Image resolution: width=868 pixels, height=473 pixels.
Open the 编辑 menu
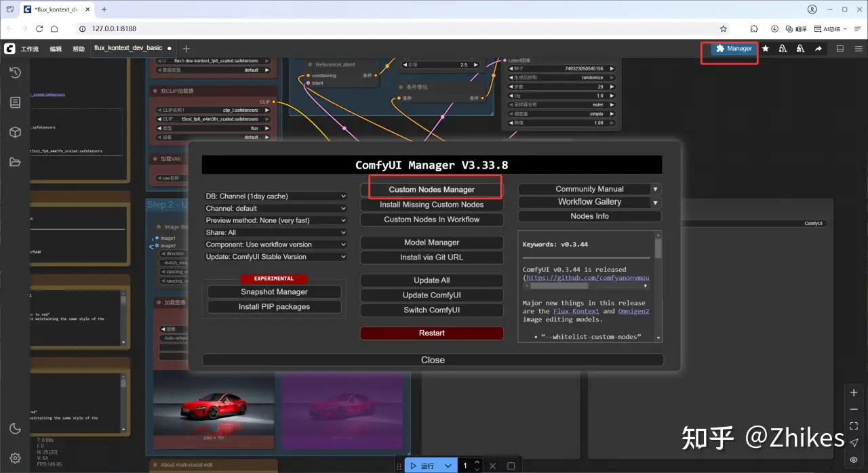tap(56, 49)
